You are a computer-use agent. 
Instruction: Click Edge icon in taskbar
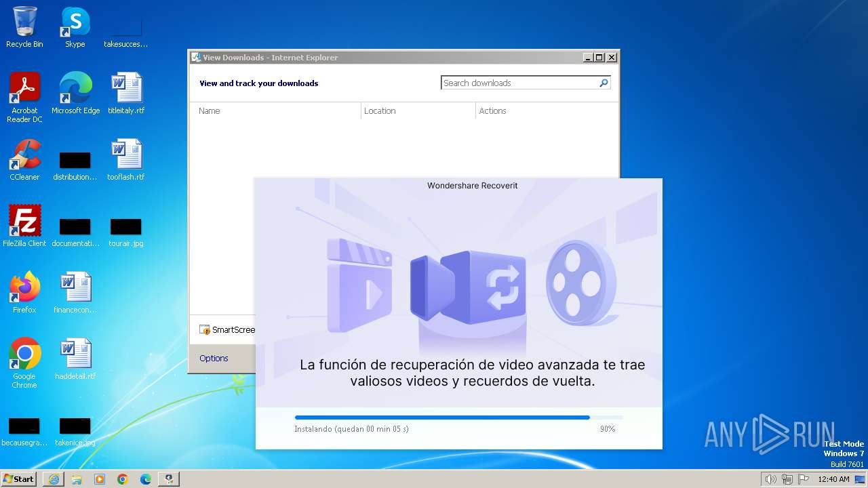pos(146,479)
